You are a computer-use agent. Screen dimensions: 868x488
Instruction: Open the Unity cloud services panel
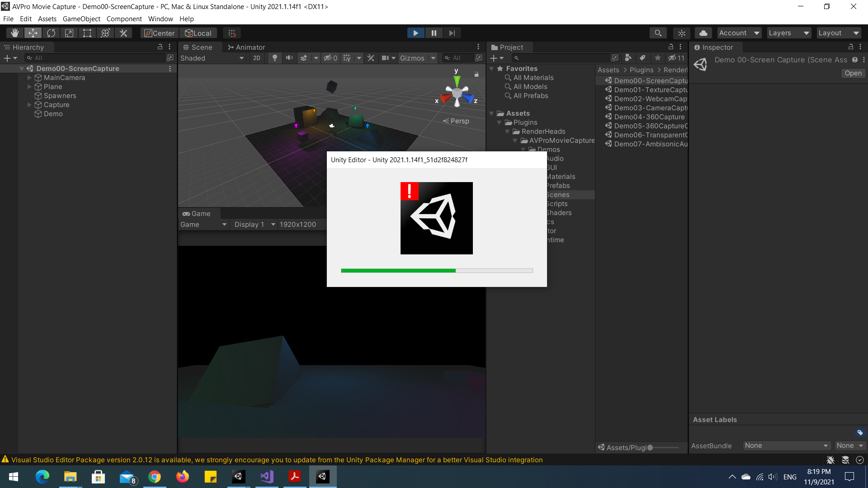click(x=703, y=33)
